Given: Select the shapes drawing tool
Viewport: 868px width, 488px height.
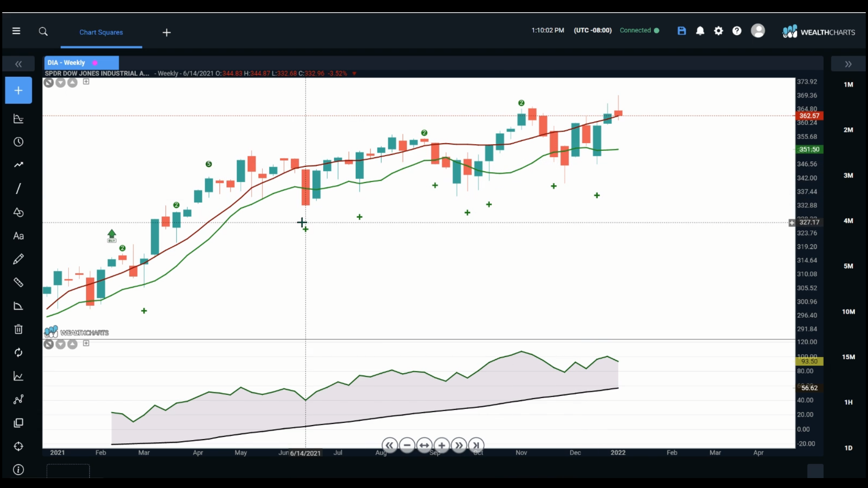Looking at the screenshot, I should click(x=19, y=212).
